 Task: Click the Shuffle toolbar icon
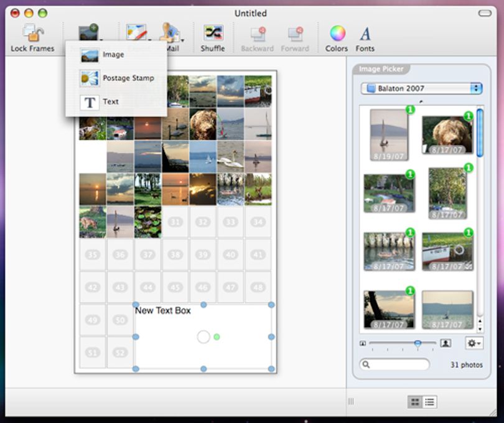[213, 33]
